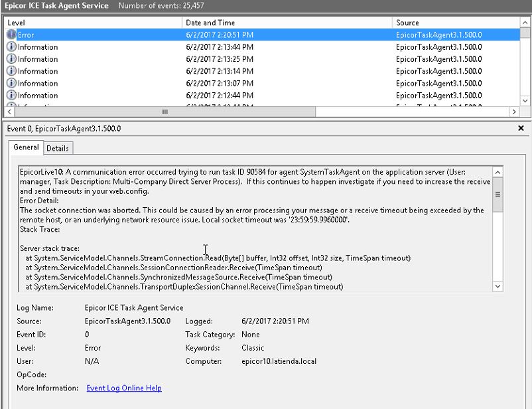Viewport: 532px width, 409px height.
Task: Click event list scroll up arrow
Action: tap(525, 23)
